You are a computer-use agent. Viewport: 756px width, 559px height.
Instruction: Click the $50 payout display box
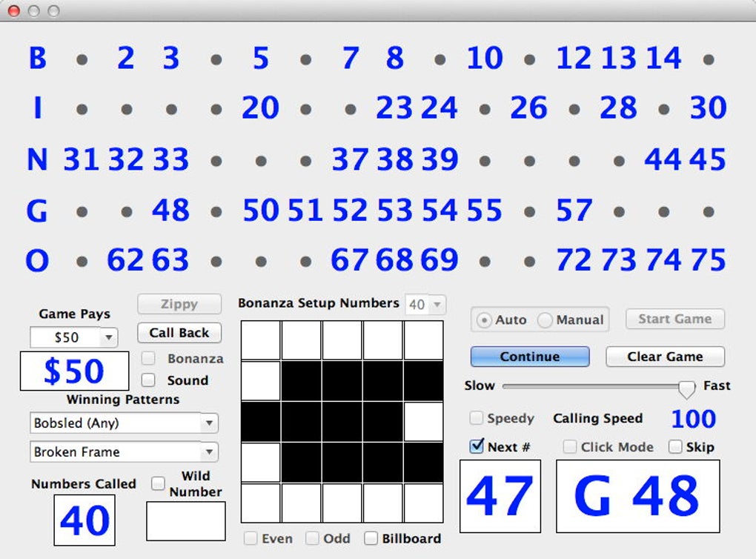pyautogui.click(x=74, y=371)
